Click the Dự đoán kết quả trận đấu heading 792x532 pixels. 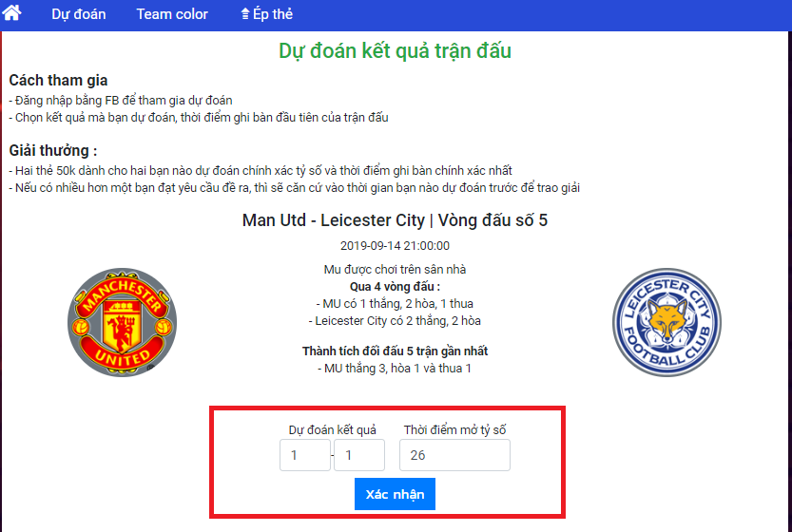point(395,51)
